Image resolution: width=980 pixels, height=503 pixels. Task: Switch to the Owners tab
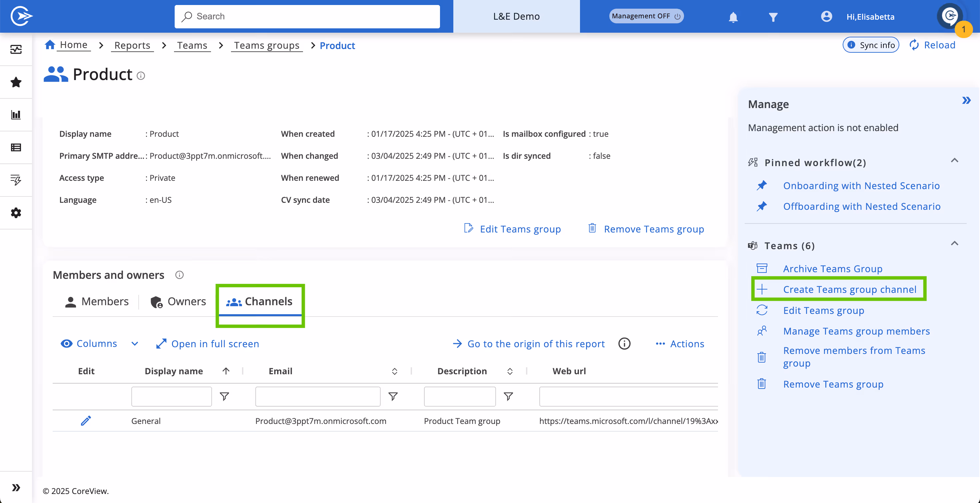coord(178,301)
